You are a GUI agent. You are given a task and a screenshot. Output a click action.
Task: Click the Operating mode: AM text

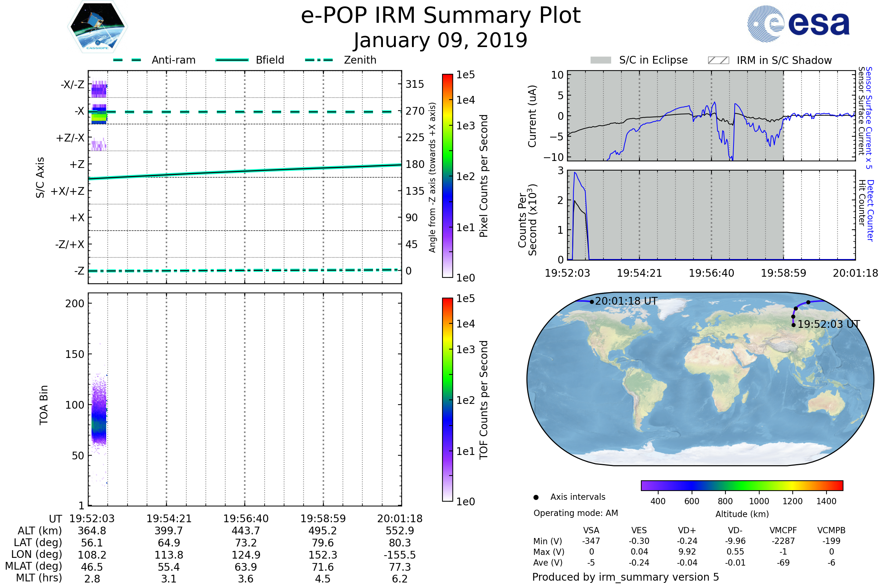pos(576,513)
